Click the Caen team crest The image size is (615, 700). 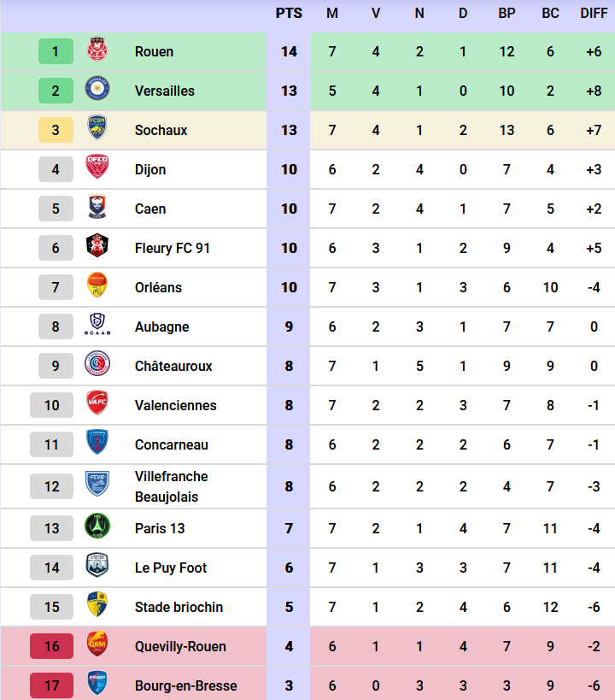tap(97, 209)
